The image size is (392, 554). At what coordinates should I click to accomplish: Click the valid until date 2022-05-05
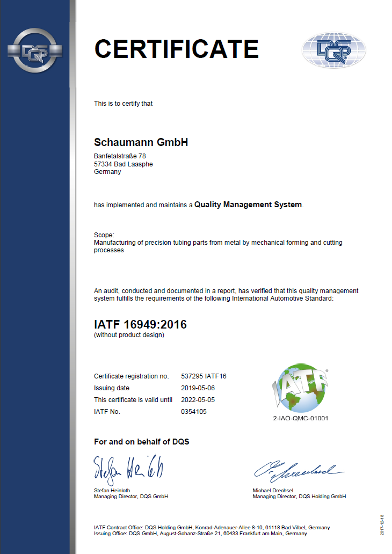198,400
